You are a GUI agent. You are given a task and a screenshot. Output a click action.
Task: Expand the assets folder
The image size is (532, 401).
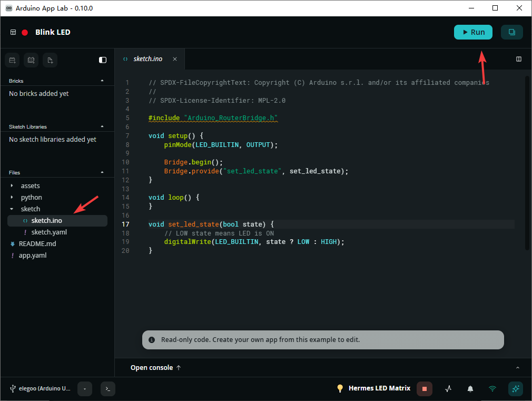click(12, 185)
